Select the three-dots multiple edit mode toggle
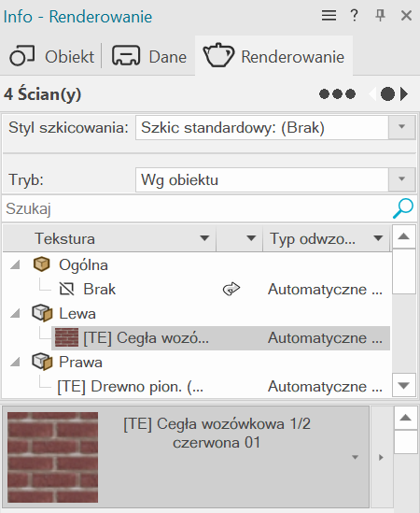420x513 pixels. tap(337, 94)
